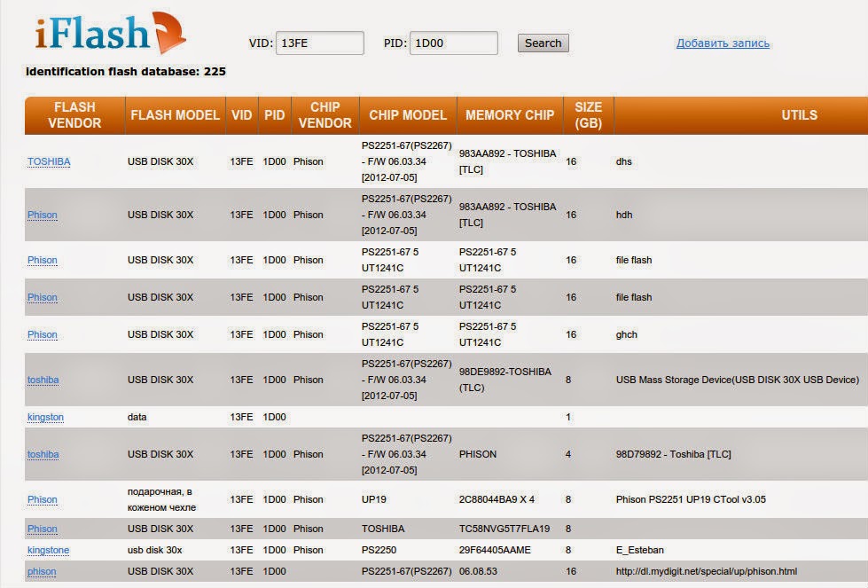Screen dimensions: 868x588
Task: Click the FLASH VENDOR column header
Action: pos(74,115)
